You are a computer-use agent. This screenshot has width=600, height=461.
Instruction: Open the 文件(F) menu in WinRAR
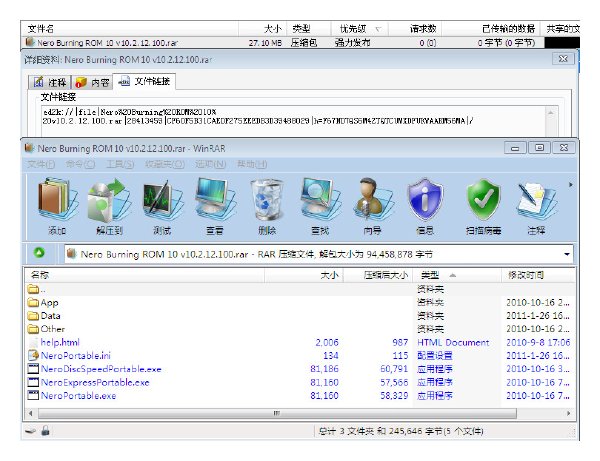click(41, 164)
